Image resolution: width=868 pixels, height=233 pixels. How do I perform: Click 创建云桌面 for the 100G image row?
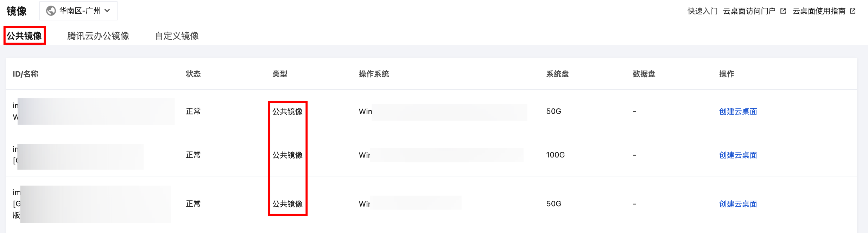click(738, 155)
